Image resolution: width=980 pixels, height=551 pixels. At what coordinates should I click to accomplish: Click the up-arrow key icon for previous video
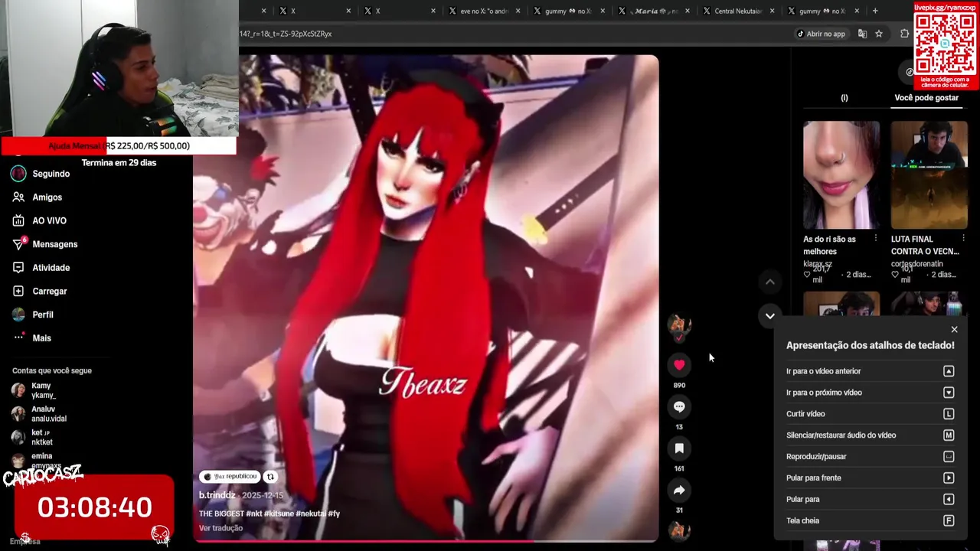(x=949, y=371)
